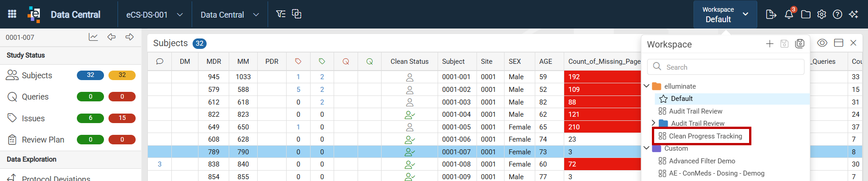
Task: Toggle visibility eye icon above grid
Action: [822, 43]
